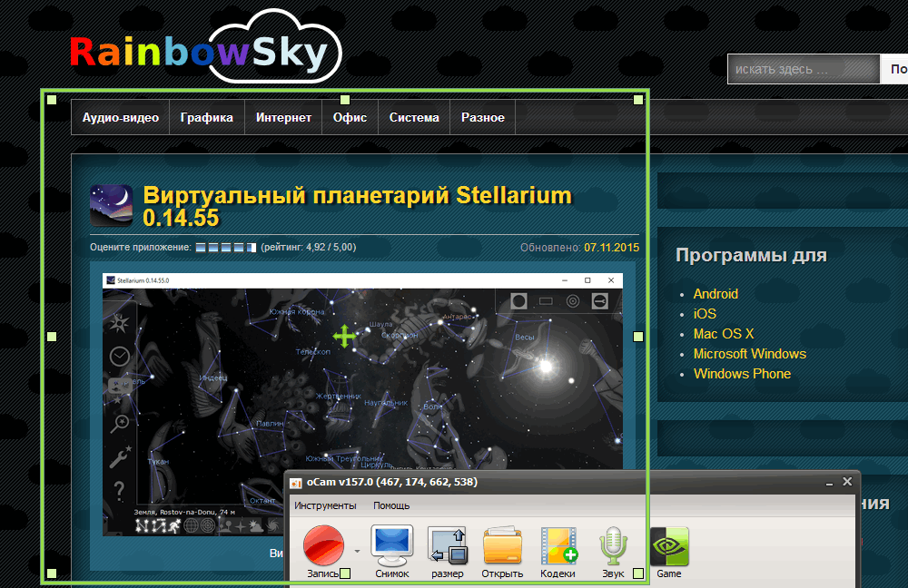The image size is (908, 588).
Task: Take a screenshot with the Снимок icon
Action: point(392,545)
